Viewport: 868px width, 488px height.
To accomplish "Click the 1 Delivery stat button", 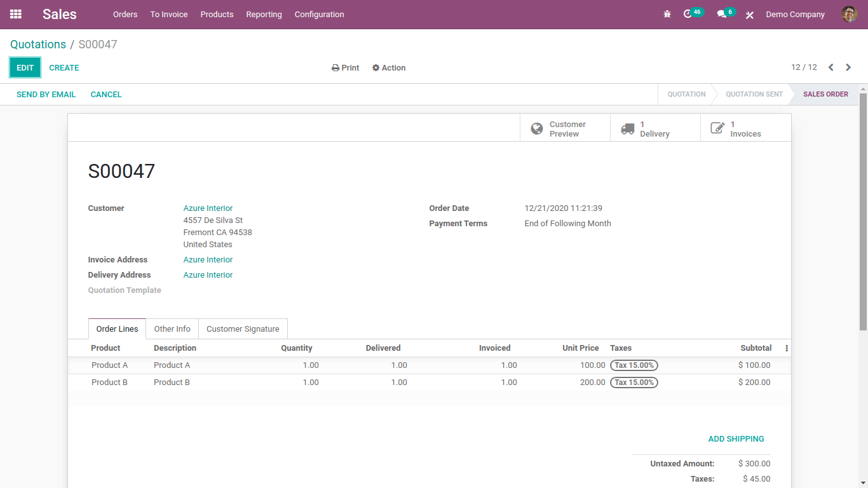I will coord(655,128).
